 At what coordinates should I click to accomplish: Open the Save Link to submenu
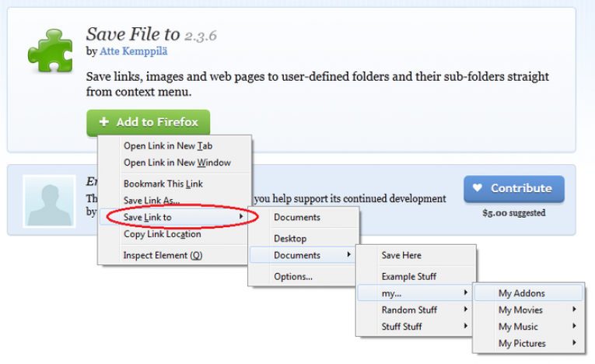[173, 217]
